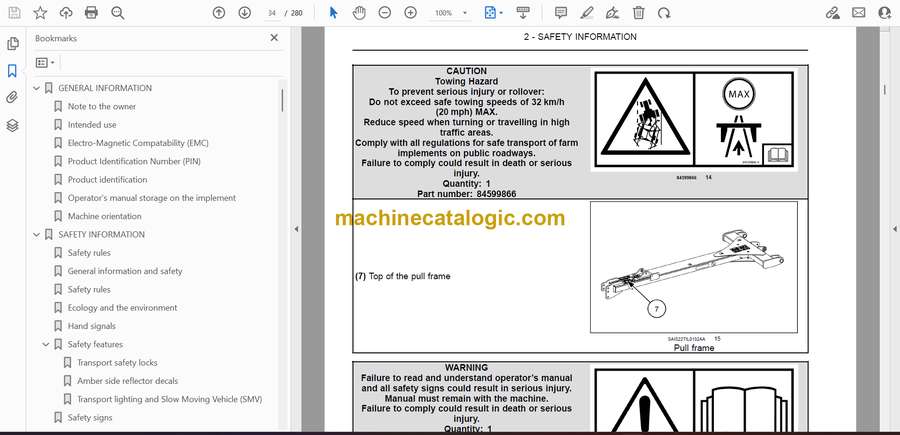Screen dimensions: 900x435
Task: Collapse the left navigation pane arrow
Action: [x=296, y=229]
